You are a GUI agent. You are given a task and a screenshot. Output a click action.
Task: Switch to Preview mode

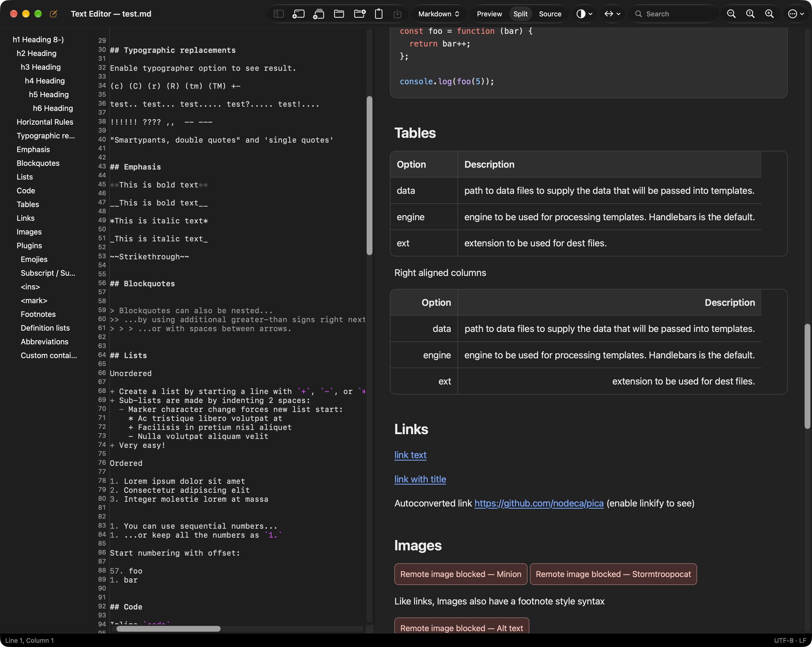tap(489, 14)
